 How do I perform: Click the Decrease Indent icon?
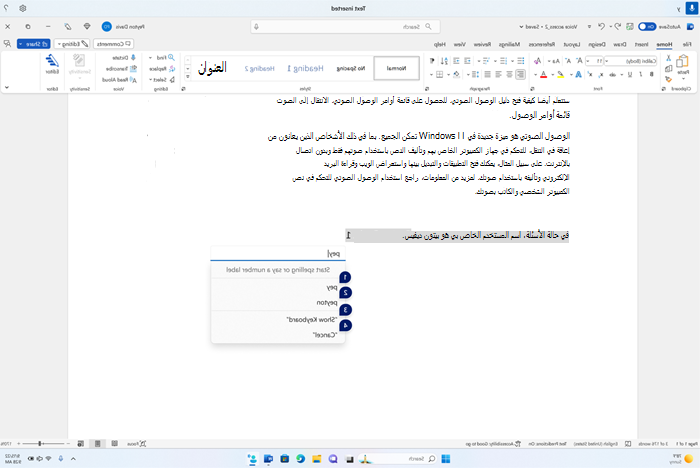click(x=467, y=61)
